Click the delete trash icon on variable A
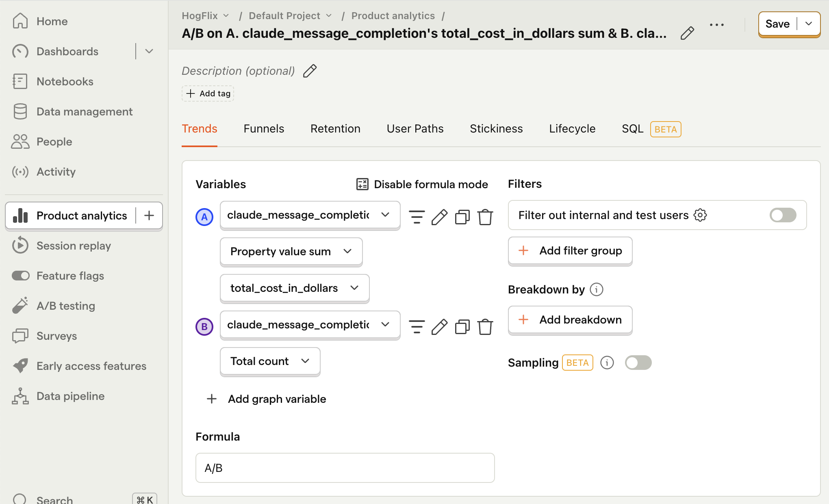This screenshot has height=504, width=829. [485, 215]
